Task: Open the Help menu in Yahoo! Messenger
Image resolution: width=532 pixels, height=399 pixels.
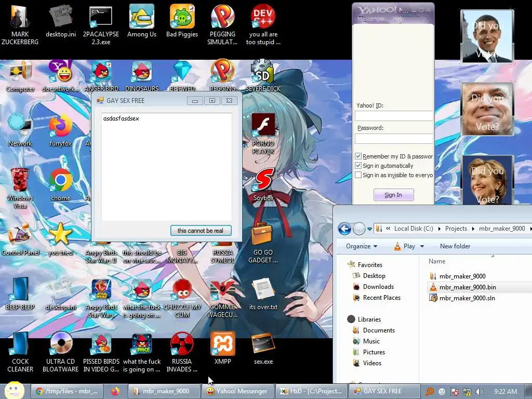Action: tap(398, 19)
